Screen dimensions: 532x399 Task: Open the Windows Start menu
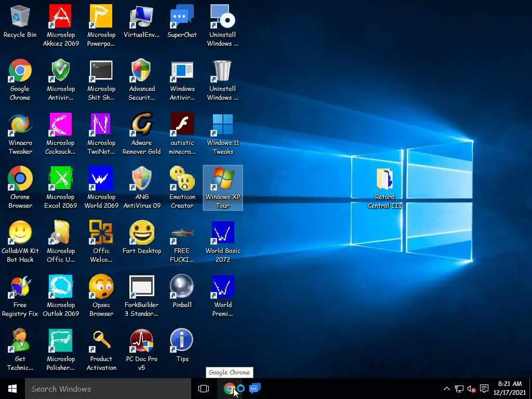(x=12, y=389)
